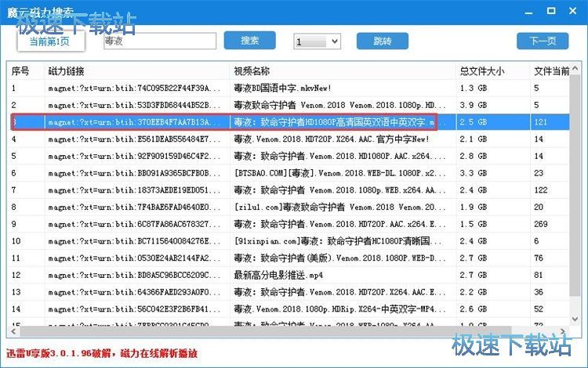Click the 跳转 jump button

[382, 41]
